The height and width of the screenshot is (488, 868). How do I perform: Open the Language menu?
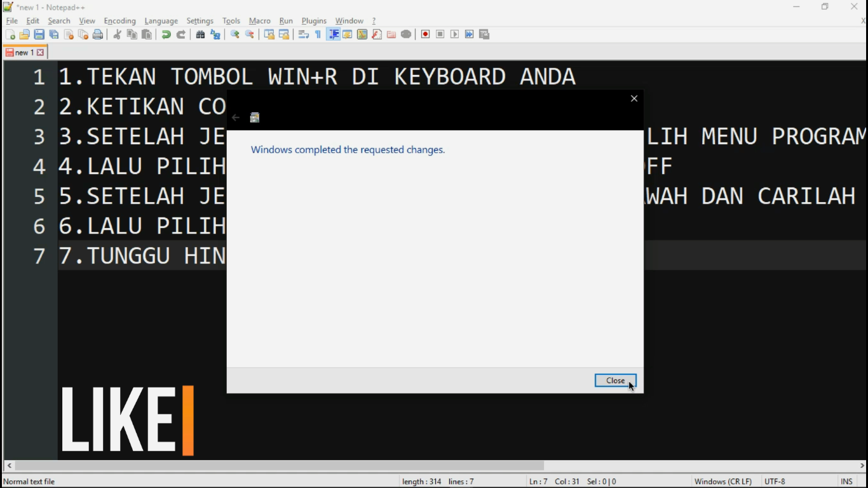[x=161, y=21]
